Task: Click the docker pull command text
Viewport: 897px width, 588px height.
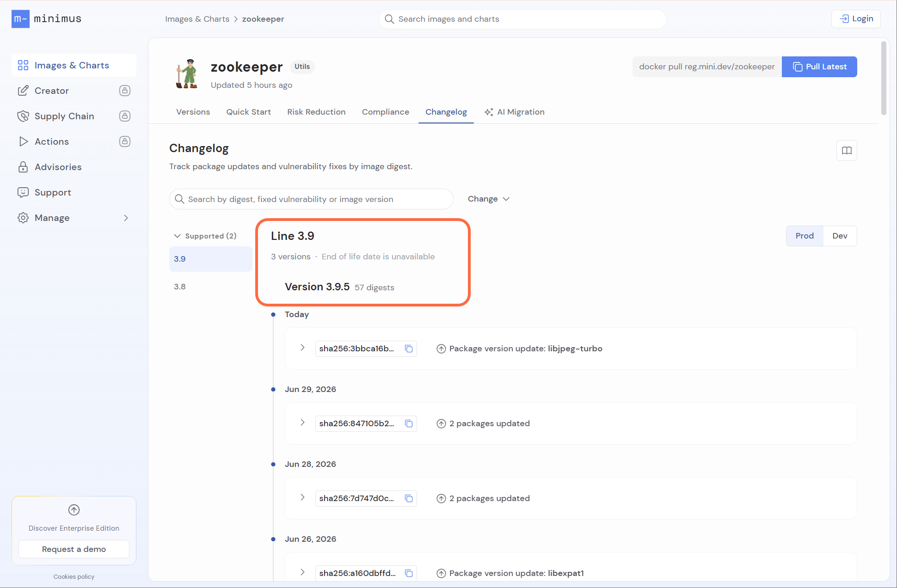Action: click(x=707, y=67)
